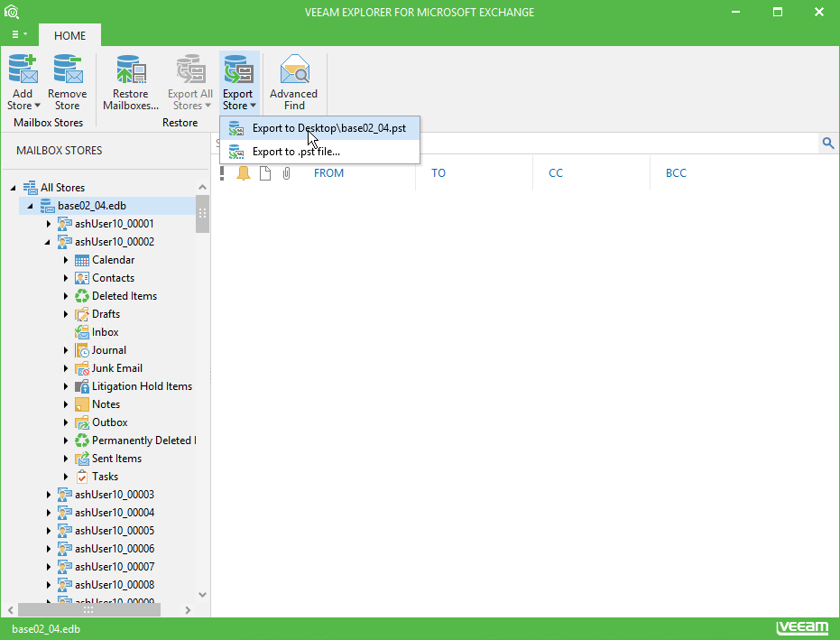The height and width of the screenshot is (640, 840).
Task: Select ashUser10_00008 mailbox in tree
Action: tap(115, 585)
